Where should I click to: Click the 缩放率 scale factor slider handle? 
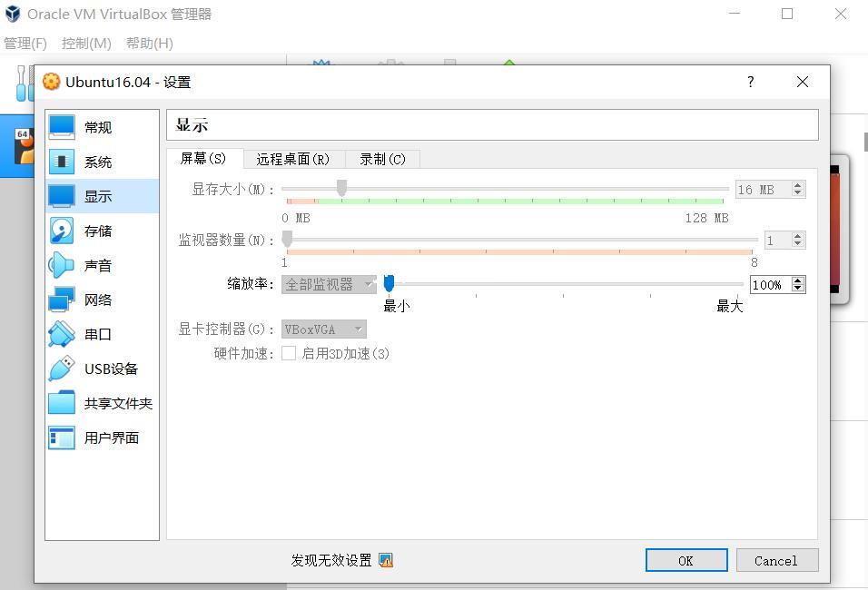(389, 284)
